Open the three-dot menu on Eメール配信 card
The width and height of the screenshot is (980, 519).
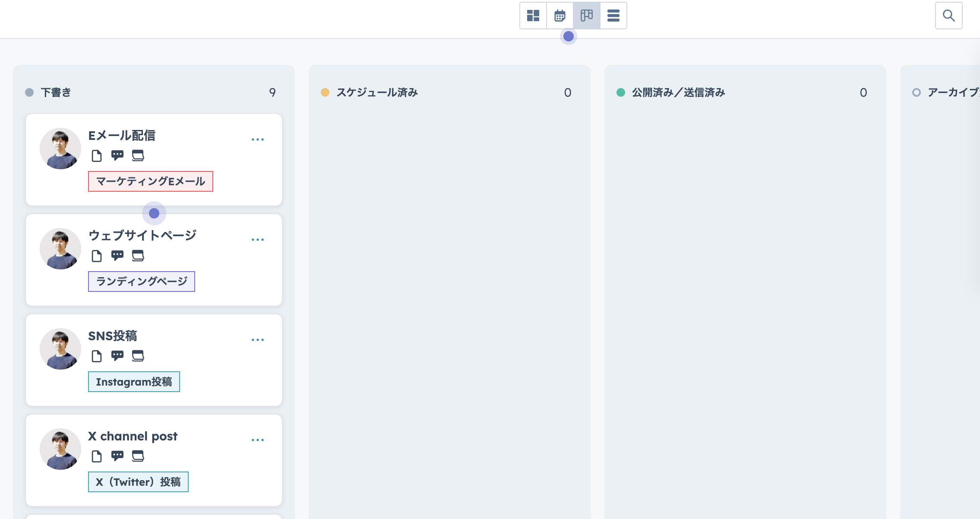coord(258,139)
